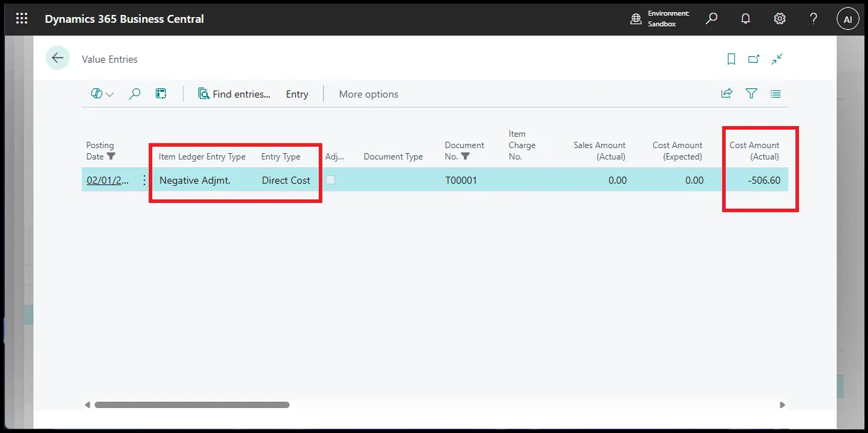Open the Entry menu
This screenshot has width=868, height=433.
297,94
